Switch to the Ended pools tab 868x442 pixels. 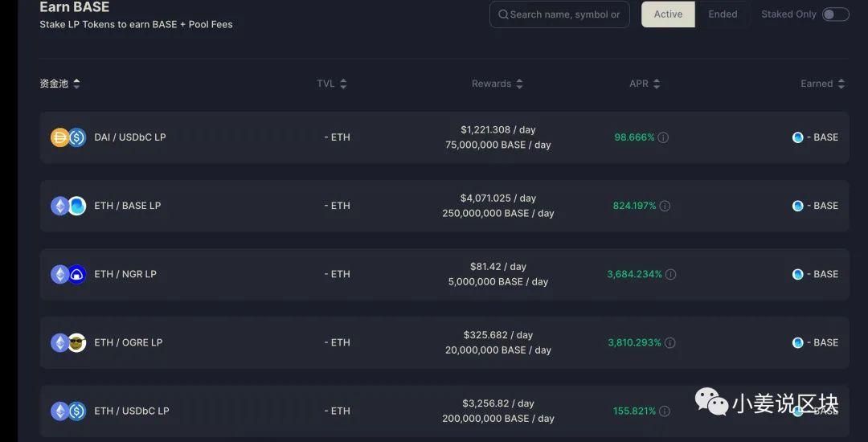(x=723, y=14)
